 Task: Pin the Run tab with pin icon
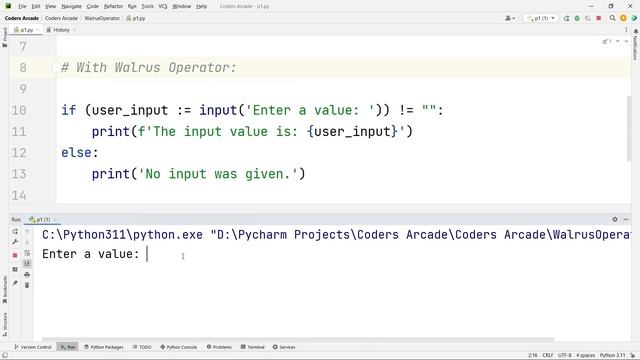pyautogui.click(x=15, y=283)
